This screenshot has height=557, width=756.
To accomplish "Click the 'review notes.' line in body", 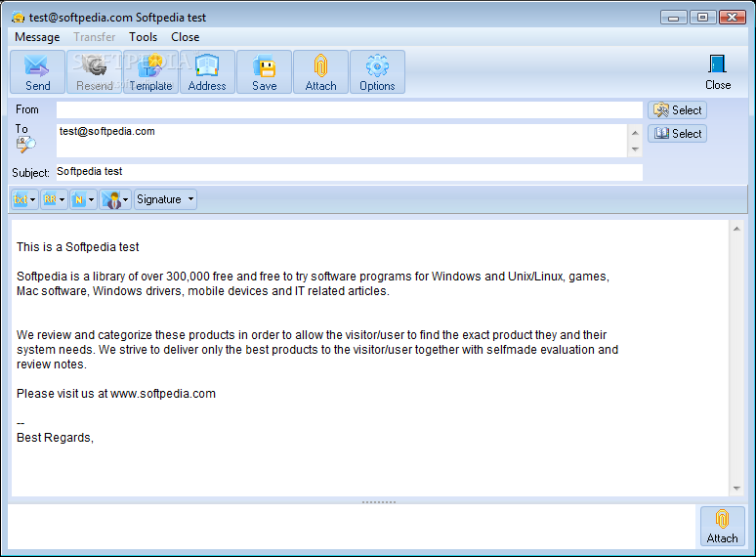I will 52,364.
